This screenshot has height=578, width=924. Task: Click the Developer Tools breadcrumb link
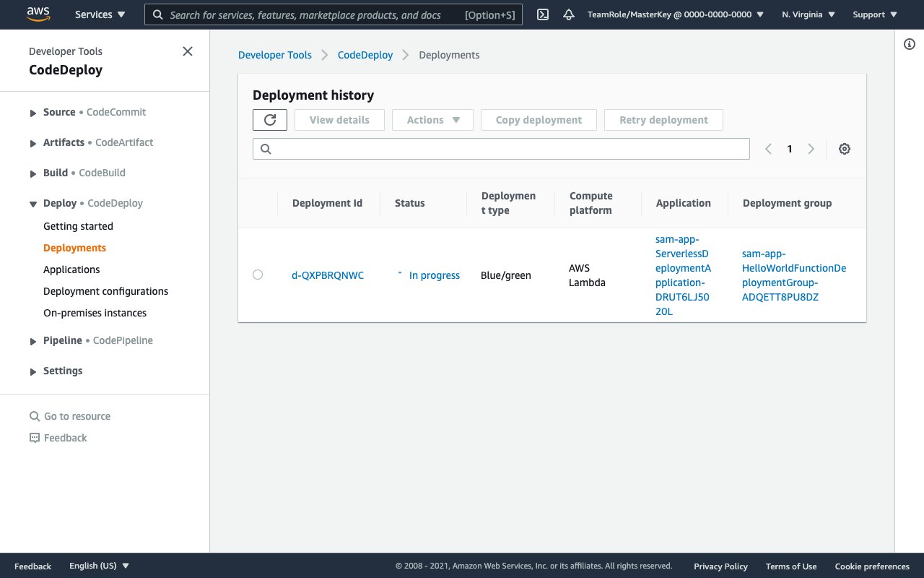pos(275,55)
